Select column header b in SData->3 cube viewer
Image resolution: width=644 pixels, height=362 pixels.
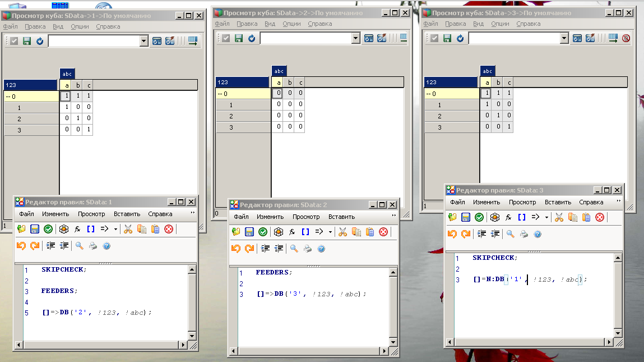(498, 82)
